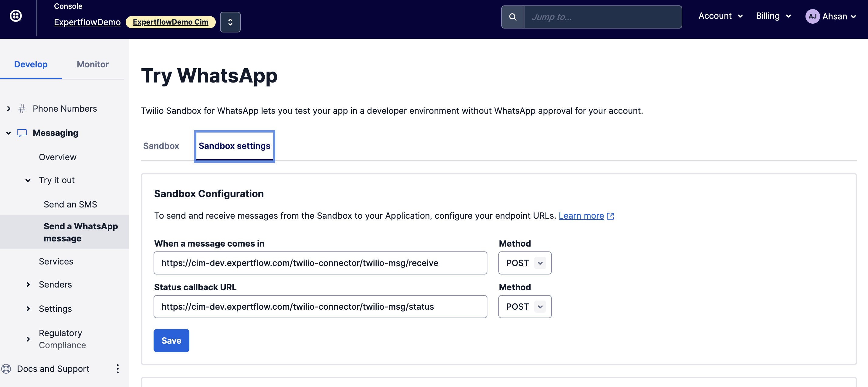Viewport: 868px width, 387px height.
Task: Open incoming message Method dropdown
Action: coord(525,263)
